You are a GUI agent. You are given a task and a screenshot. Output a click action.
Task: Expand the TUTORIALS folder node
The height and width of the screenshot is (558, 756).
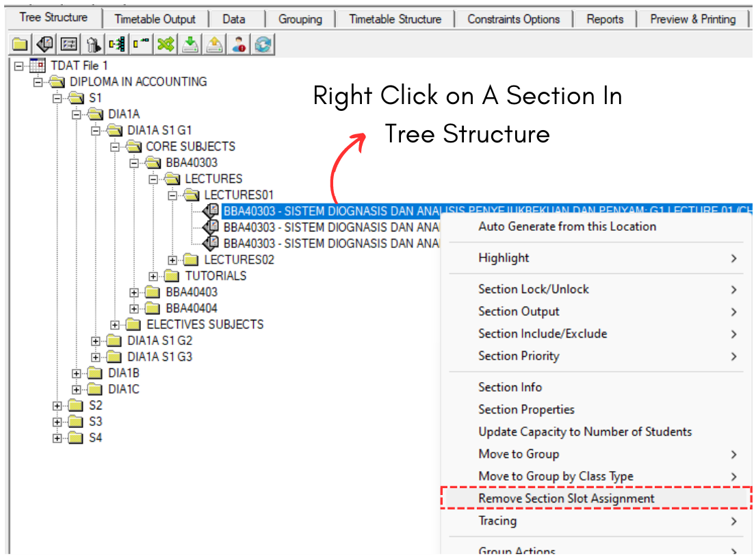[x=154, y=276]
